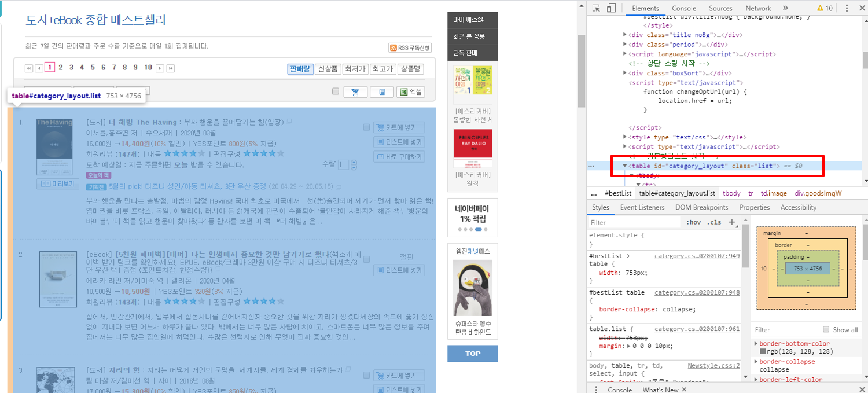
Task: Collapse the table category_layout node
Action: 625,166
